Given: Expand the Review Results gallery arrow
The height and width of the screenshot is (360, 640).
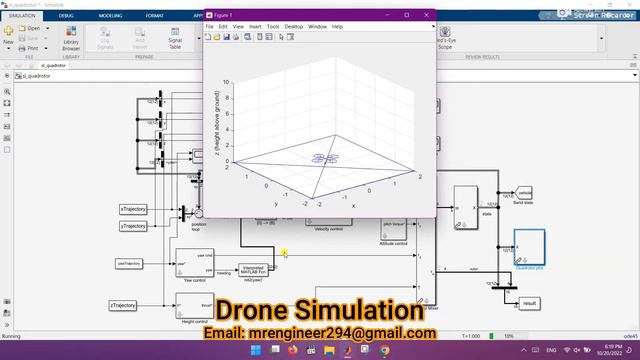Looking at the screenshot, I should click(601, 38).
